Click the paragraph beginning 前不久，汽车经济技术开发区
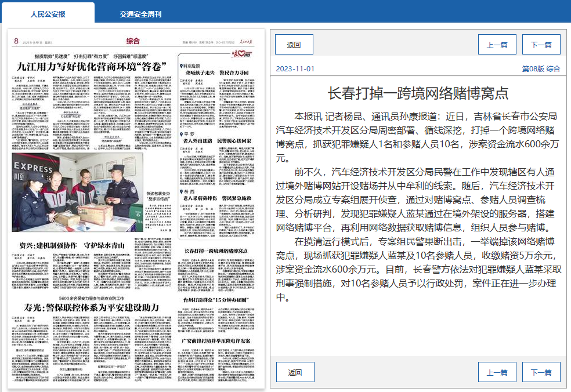Viewport: 571px width, 392px height. click(415, 200)
